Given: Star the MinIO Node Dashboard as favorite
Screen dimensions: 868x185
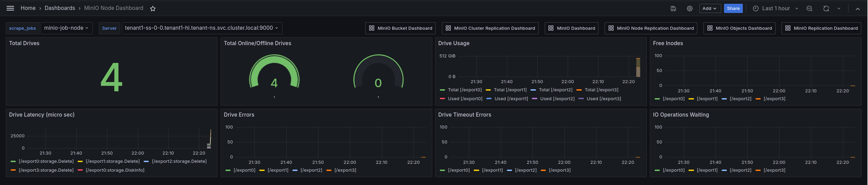Looking at the screenshot, I should coord(153,9).
